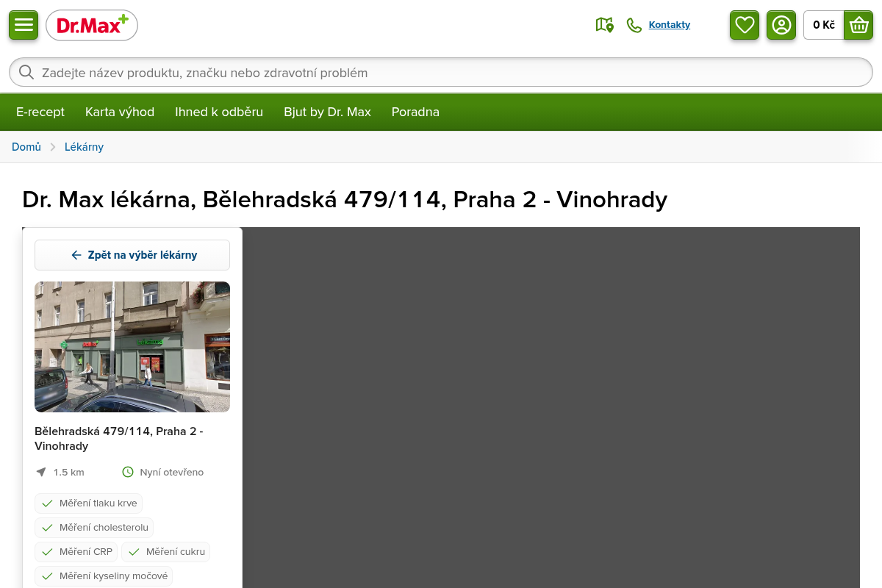Click the distance arrow icon by 1.5 km
This screenshot has width=882, height=588.
(x=41, y=472)
